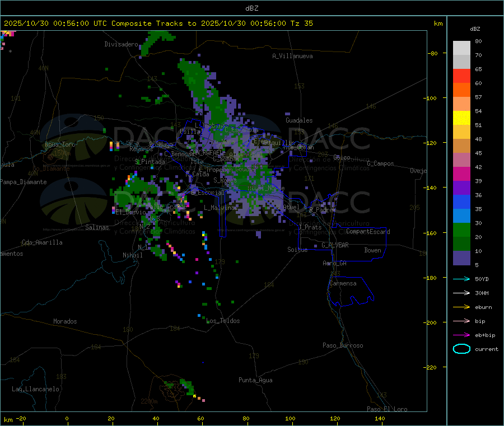
Task: Select the Carmensa map label
Action: (x=343, y=283)
